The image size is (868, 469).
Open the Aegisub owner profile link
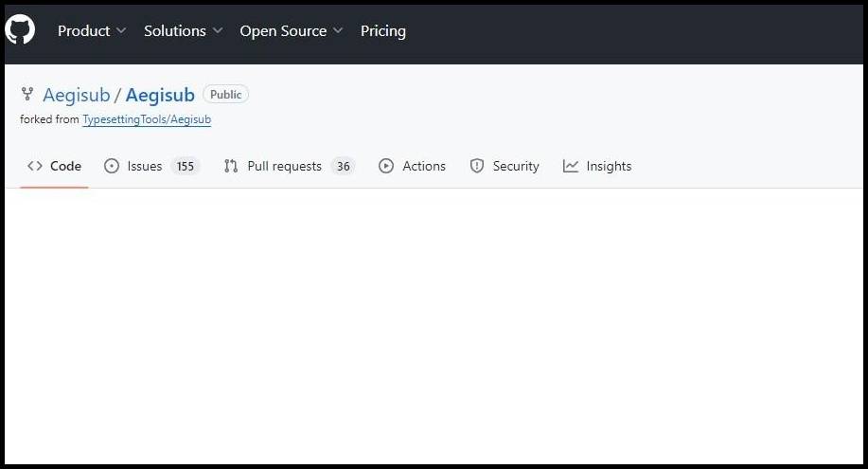[x=77, y=95]
